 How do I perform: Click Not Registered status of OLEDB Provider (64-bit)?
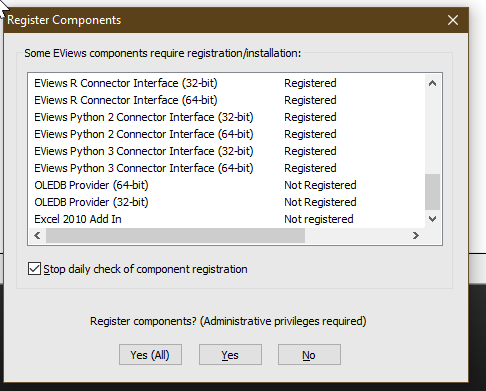click(x=320, y=185)
